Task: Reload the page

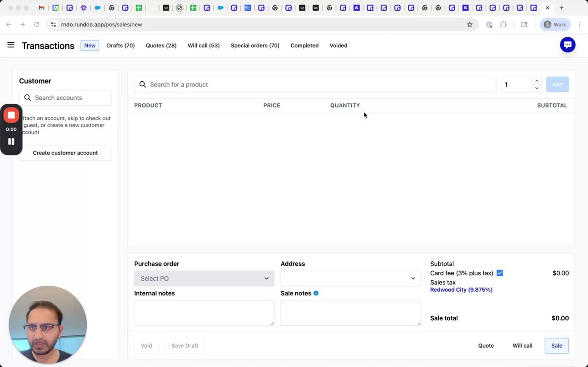Action: (36, 24)
